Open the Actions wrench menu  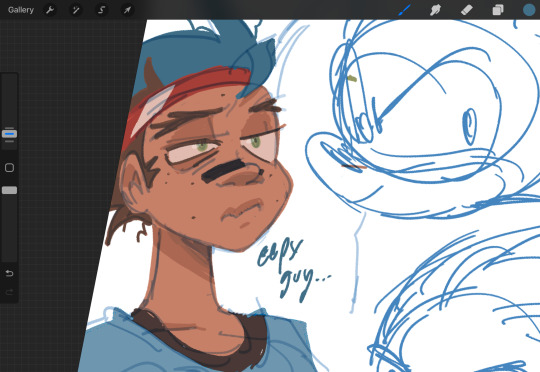point(50,10)
